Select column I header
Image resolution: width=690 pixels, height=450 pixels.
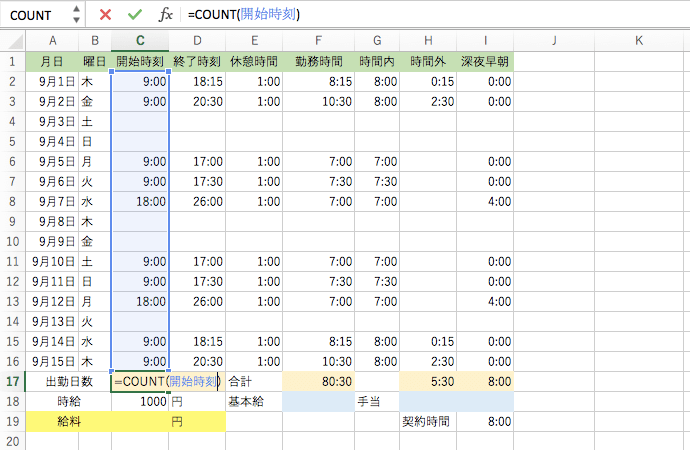click(485, 41)
